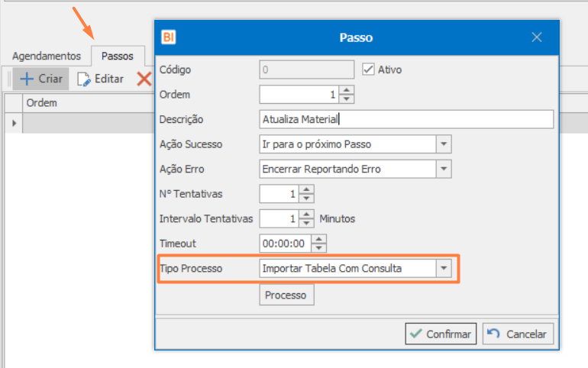Close the Passo dialog
The image size is (588, 368).
(x=537, y=37)
